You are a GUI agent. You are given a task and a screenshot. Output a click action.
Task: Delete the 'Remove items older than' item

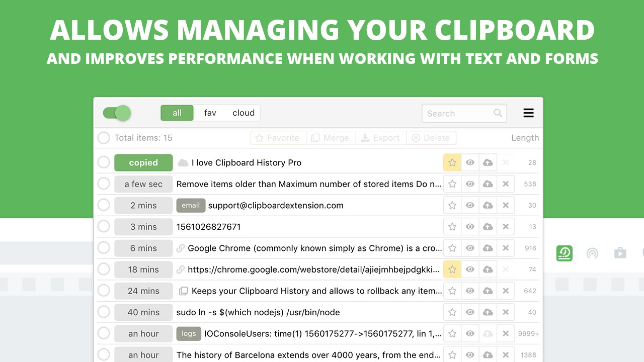[x=506, y=184]
